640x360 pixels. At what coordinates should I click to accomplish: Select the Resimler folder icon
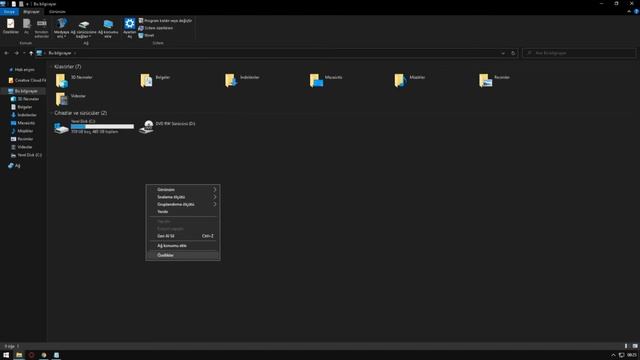[485, 80]
